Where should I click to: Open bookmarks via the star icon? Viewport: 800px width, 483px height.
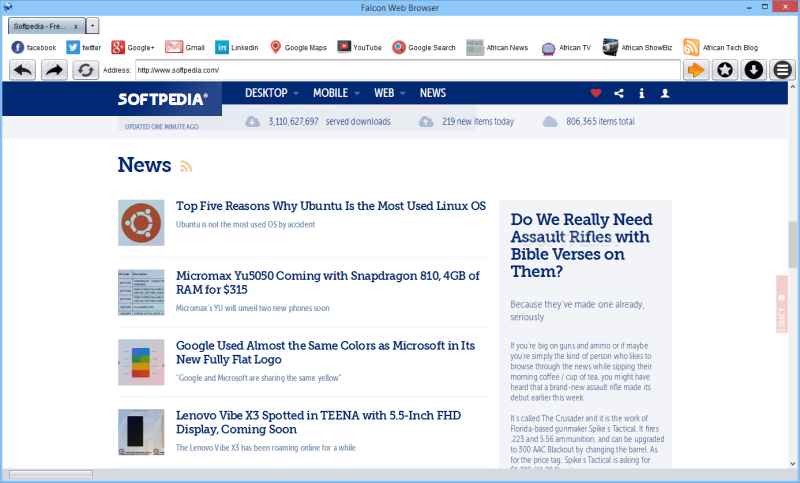click(725, 70)
